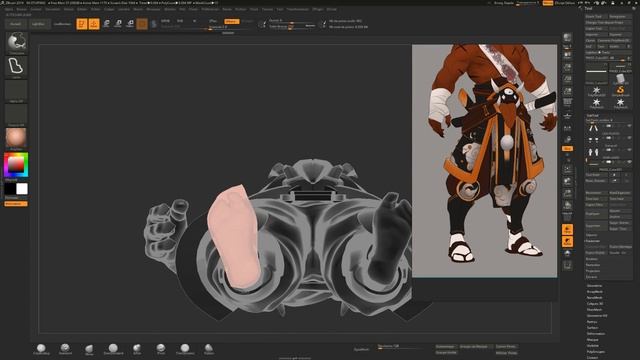
Task: Select the Cylinder3D tool thumbnail
Action: [620, 78]
